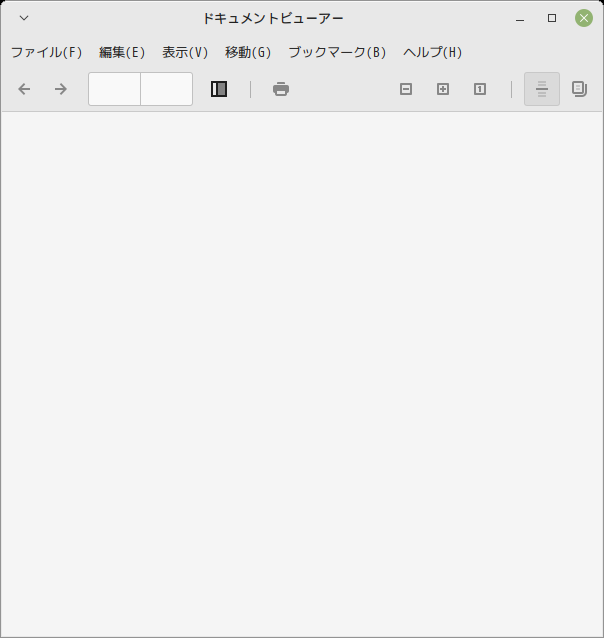Open the 表示(V) menu
Viewport: 604px width, 638px height.
pyautogui.click(x=185, y=52)
